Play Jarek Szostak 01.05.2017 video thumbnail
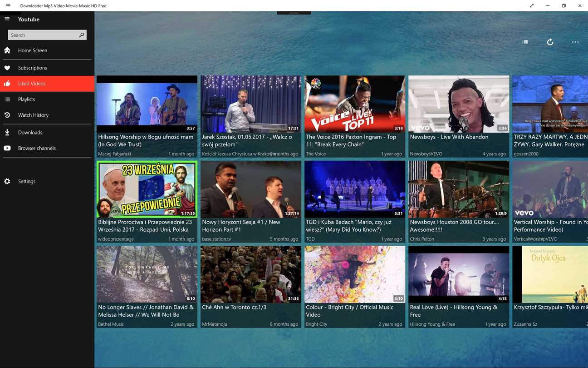Screen dimensions: 588x368 [251, 104]
